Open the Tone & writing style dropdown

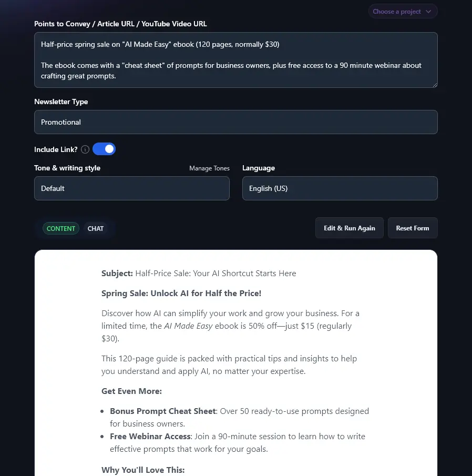pyautogui.click(x=131, y=188)
